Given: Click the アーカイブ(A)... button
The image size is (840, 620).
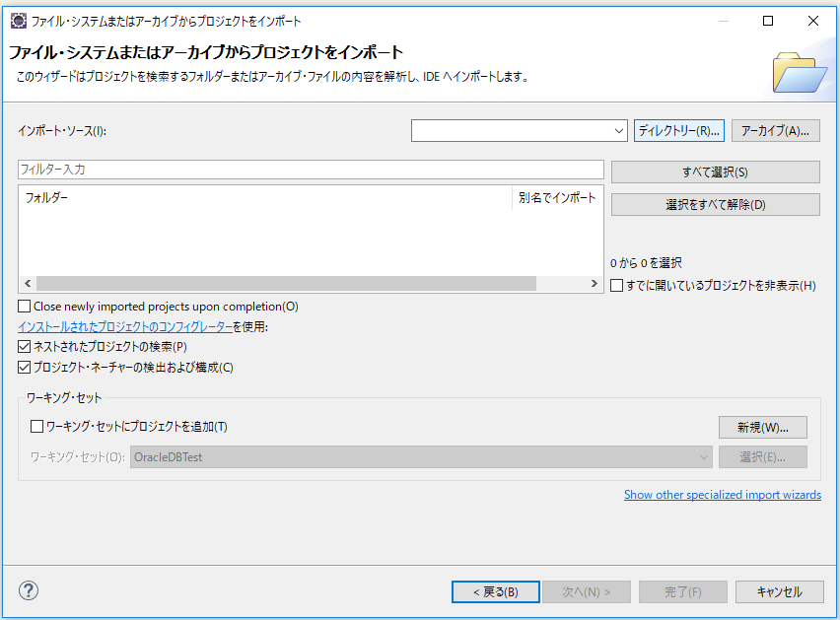Looking at the screenshot, I should pos(775,131).
